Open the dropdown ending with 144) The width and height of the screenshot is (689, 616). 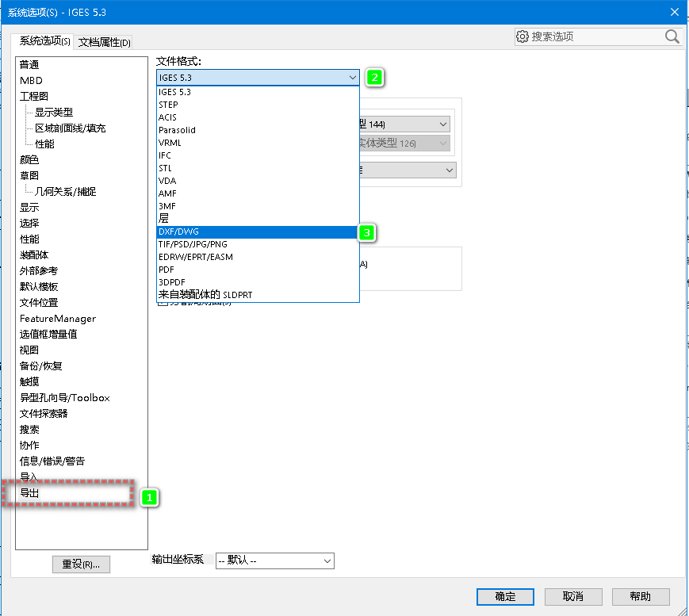[x=404, y=124]
